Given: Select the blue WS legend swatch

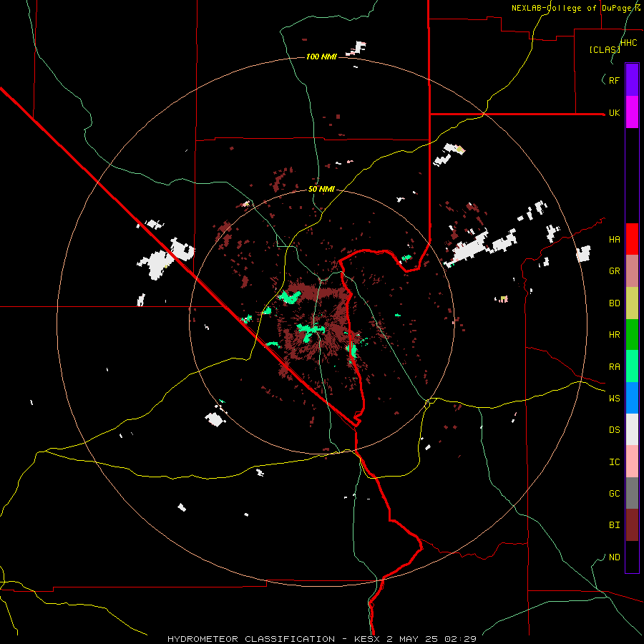Looking at the screenshot, I should tap(632, 398).
